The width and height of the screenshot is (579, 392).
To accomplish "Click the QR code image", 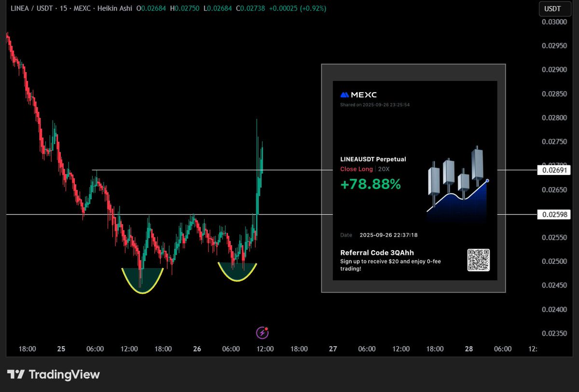I will point(478,260).
